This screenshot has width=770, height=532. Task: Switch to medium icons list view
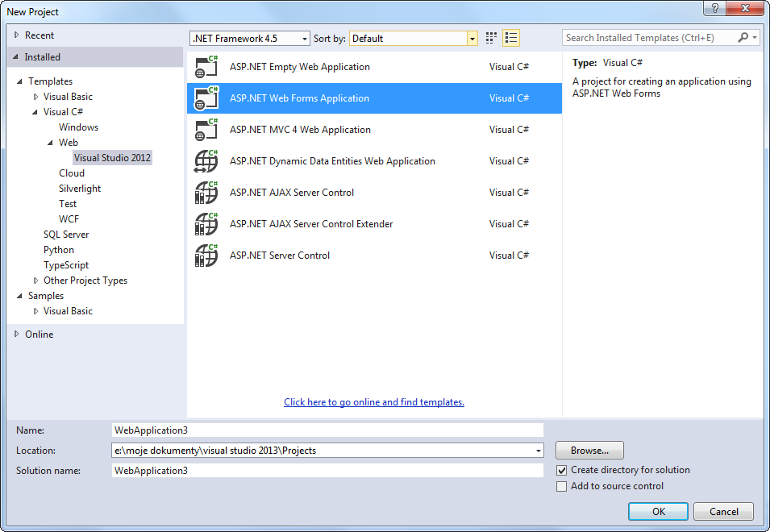(511, 38)
